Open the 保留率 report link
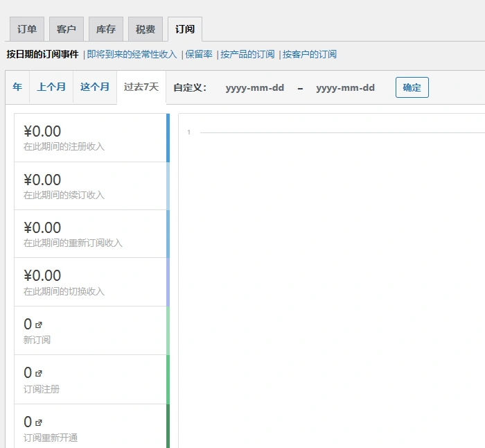The image size is (485, 448). coord(199,55)
